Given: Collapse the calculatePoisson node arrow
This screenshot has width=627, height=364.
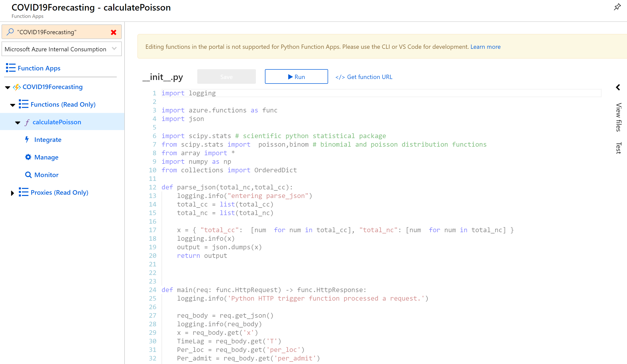Looking at the screenshot, I should [x=18, y=123].
